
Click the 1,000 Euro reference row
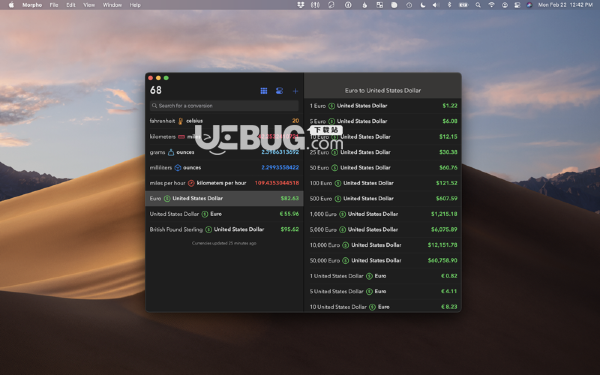(383, 214)
